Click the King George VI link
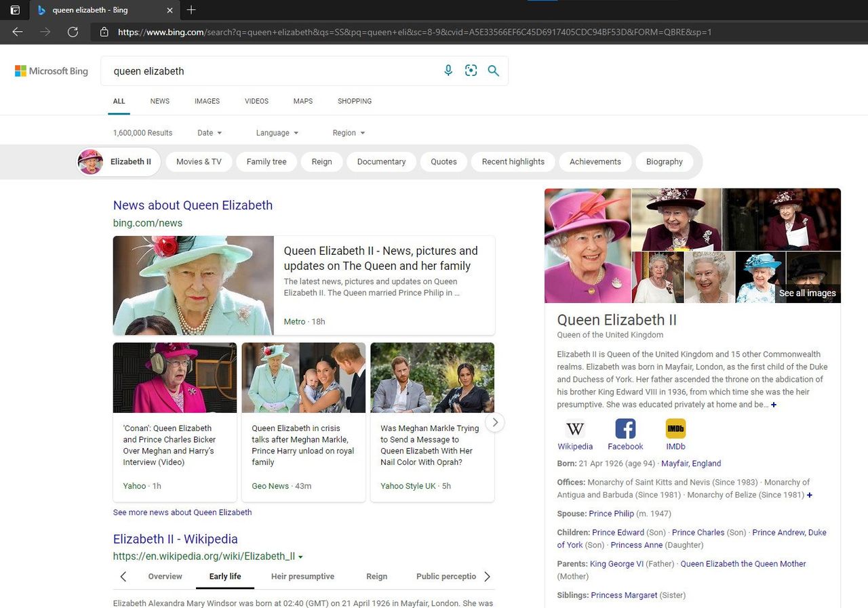The height and width of the screenshot is (608, 868). pyautogui.click(x=616, y=564)
